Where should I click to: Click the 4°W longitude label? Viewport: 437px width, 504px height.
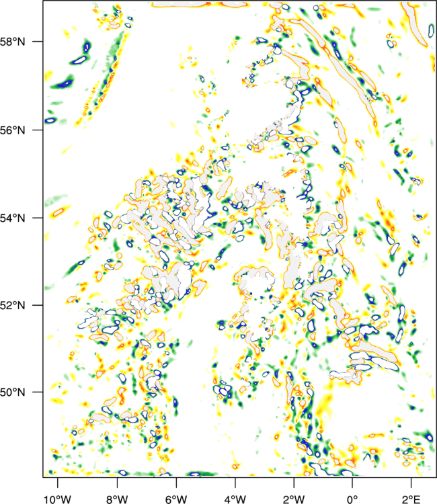pos(235,499)
